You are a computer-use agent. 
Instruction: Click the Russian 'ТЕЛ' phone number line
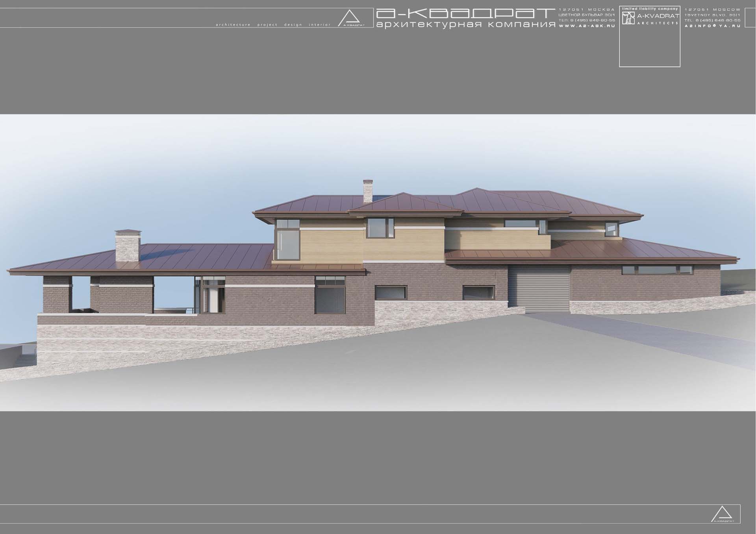(587, 20)
